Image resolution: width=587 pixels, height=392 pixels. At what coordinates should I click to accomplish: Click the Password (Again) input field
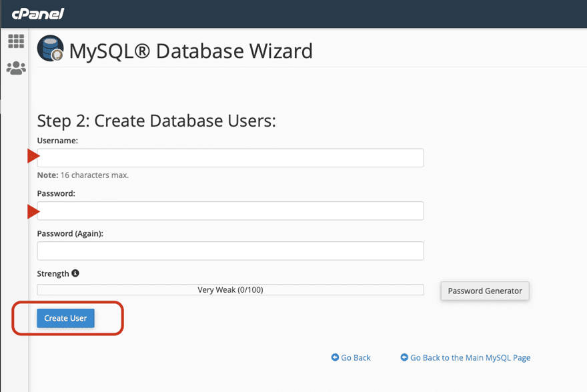point(230,251)
